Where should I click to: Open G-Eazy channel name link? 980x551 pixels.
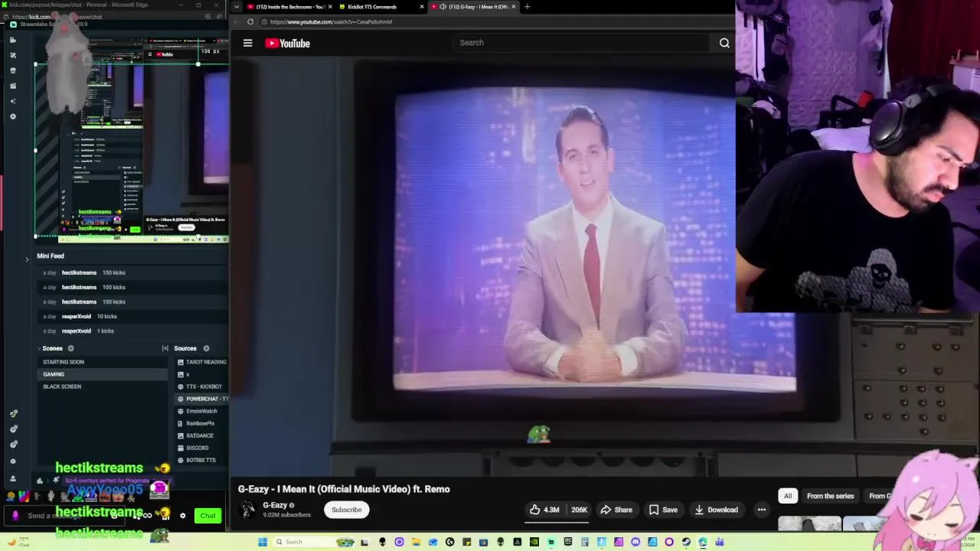pyautogui.click(x=275, y=505)
